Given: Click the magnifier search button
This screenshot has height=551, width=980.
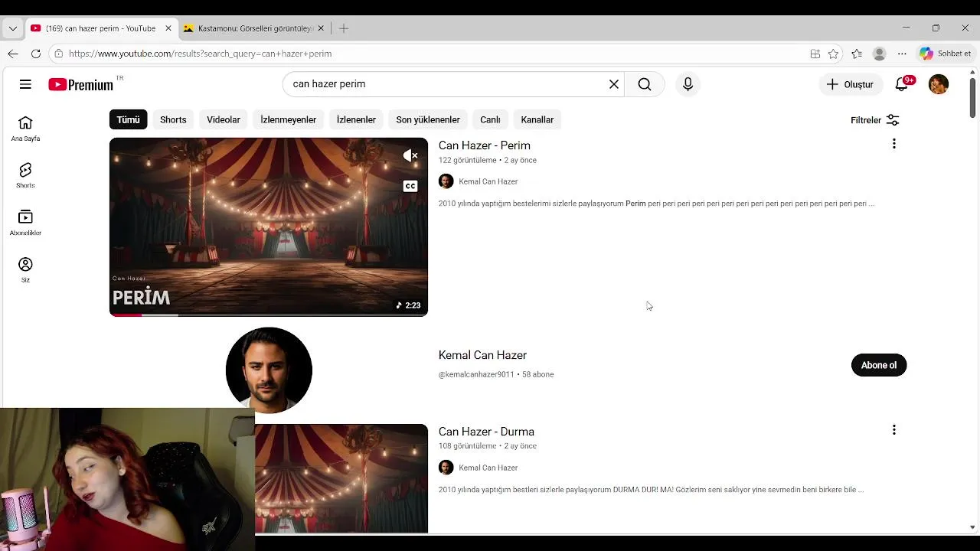Looking at the screenshot, I should coord(645,84).
